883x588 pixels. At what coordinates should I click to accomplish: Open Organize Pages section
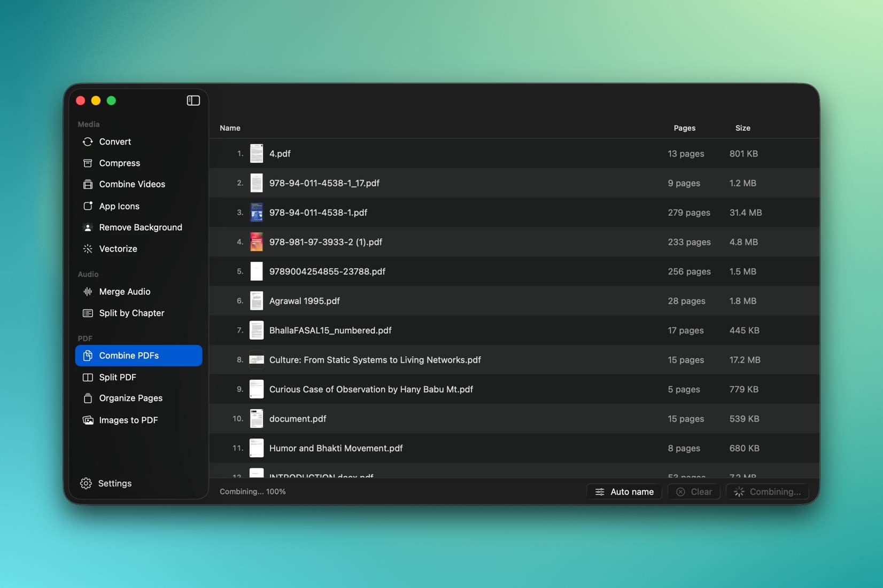point(138,398)
